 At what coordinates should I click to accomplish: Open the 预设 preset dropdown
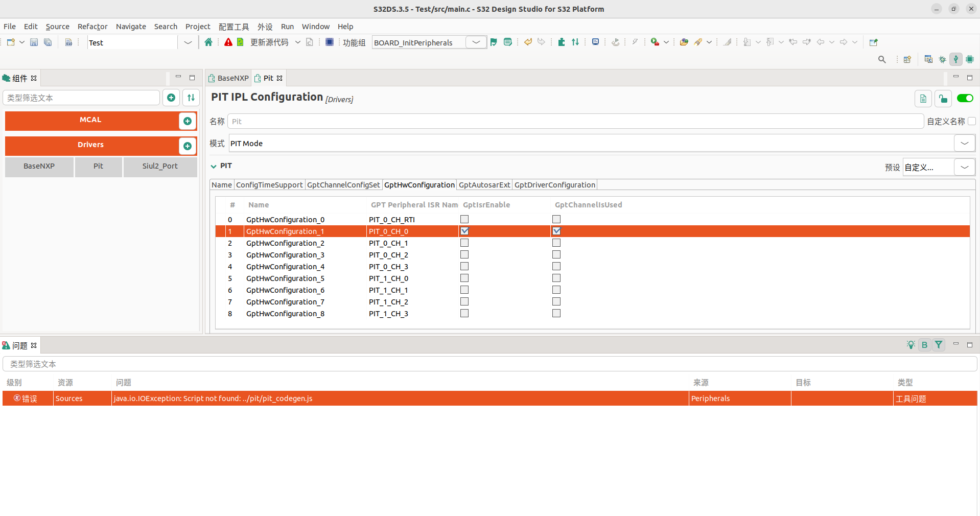(965, 167)
